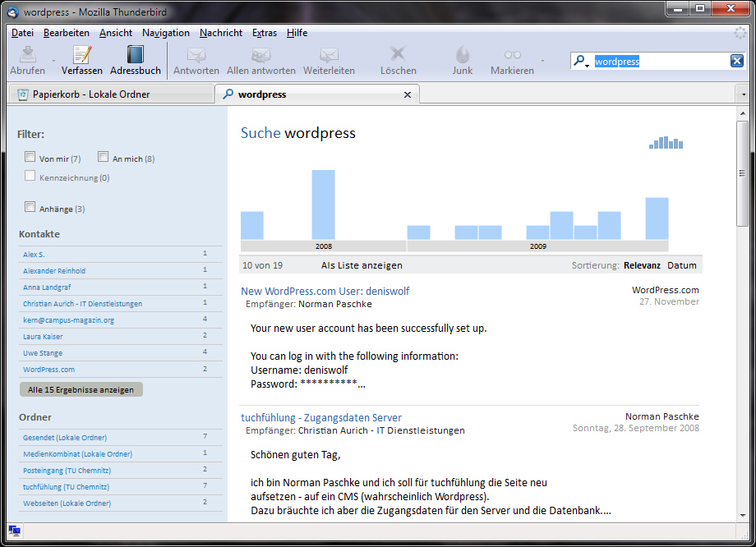Click in the wordpress search input field

point(661,62)
